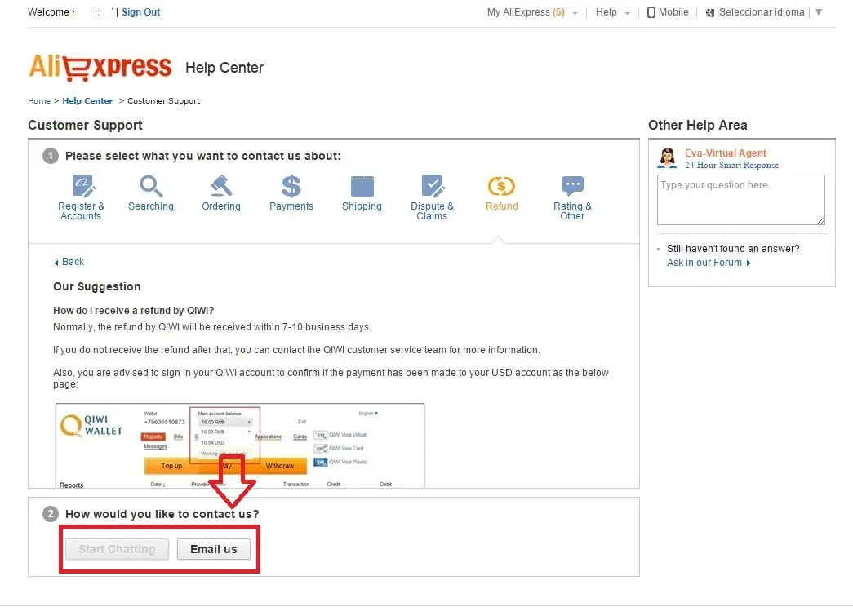Image resolution: width=853 pixels, height=616 pixels.
Task: Pick the Shipping box icon
Action: tap(362, 186)
